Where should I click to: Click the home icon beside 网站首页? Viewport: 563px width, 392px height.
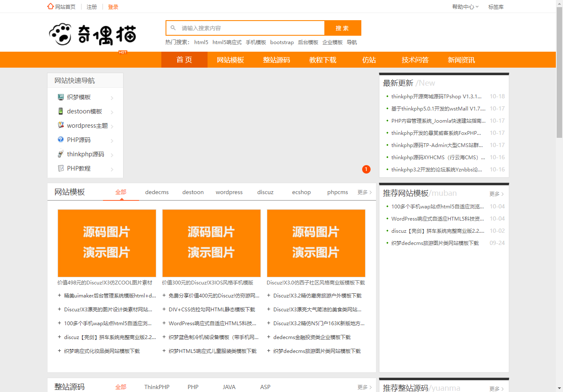tap(50, 6)
